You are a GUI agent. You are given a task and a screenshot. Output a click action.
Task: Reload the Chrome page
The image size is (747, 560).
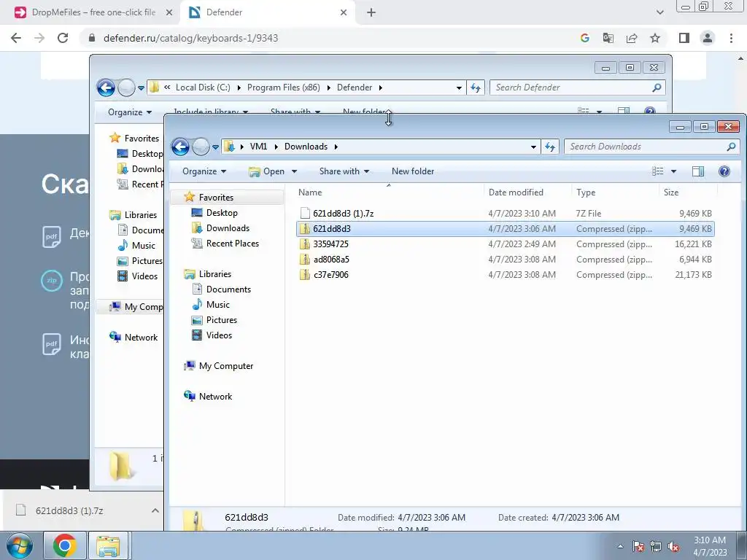coord(63,38)
